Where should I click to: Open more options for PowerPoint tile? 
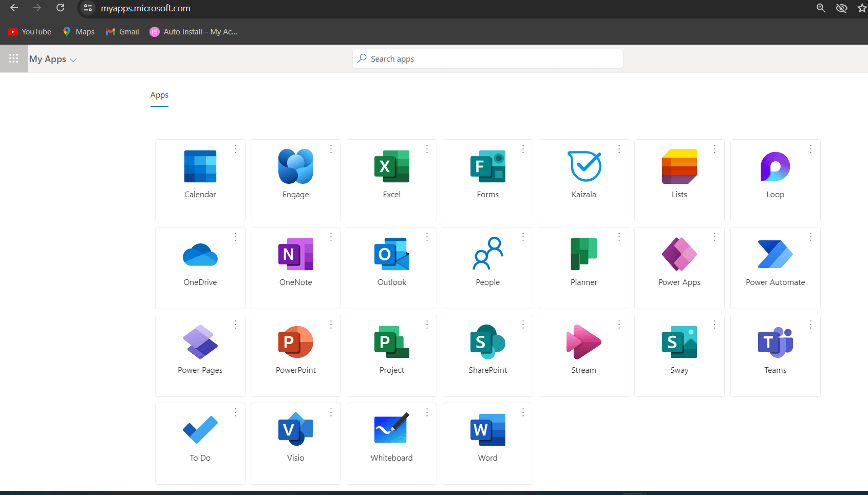coord(331,325)
